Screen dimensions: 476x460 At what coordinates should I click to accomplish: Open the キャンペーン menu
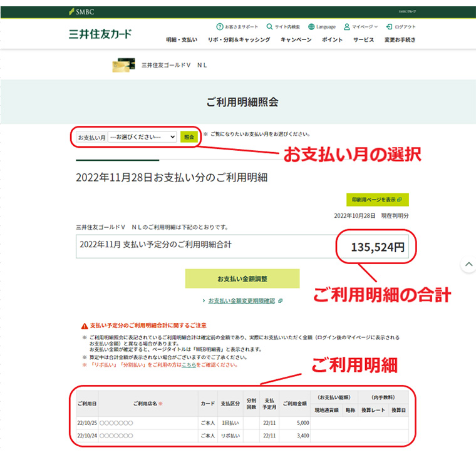tap(296, 40)
